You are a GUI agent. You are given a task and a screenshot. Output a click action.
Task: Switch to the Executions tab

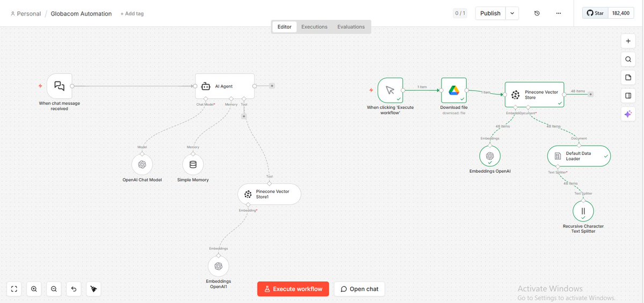314,27
